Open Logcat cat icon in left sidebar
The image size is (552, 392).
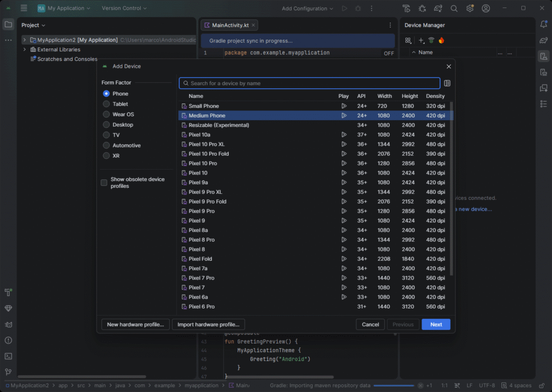(x=9, y=325)
